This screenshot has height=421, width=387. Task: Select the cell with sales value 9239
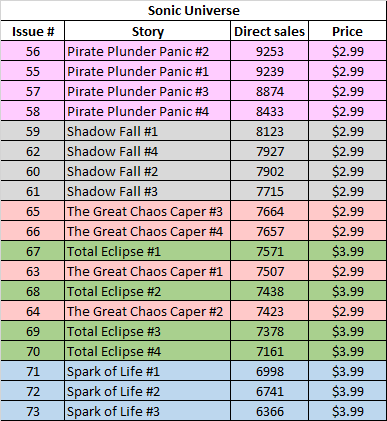point(269,71)
